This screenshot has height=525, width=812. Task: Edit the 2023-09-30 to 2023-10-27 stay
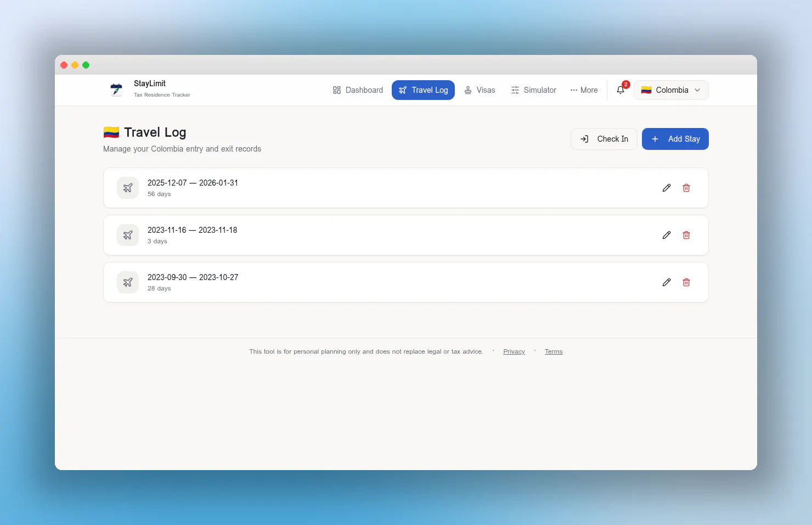coord(667,282)
